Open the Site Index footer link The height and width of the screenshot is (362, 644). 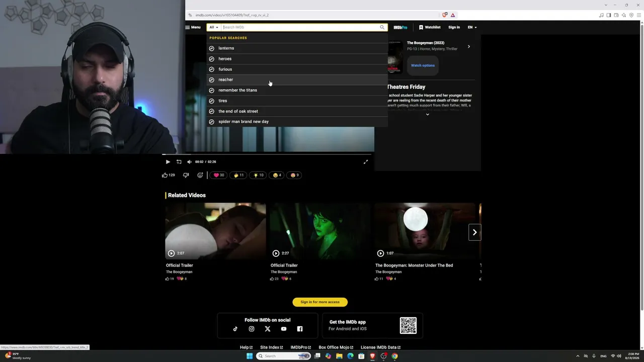[272, 347]
